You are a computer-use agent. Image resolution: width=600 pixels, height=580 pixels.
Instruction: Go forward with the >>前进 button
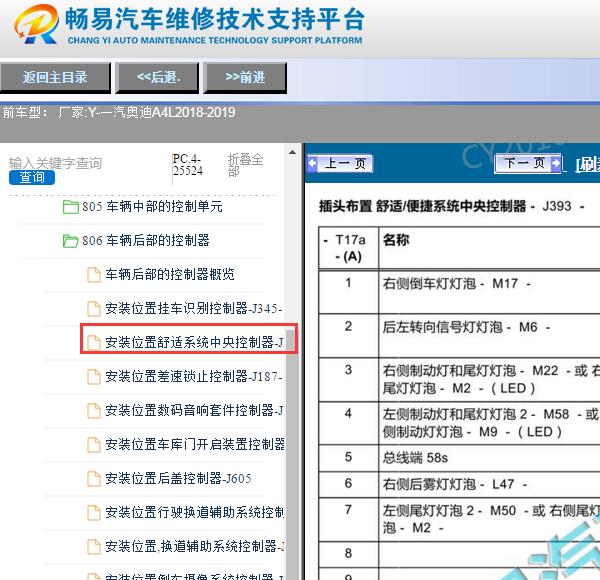(x=245, y=78)
